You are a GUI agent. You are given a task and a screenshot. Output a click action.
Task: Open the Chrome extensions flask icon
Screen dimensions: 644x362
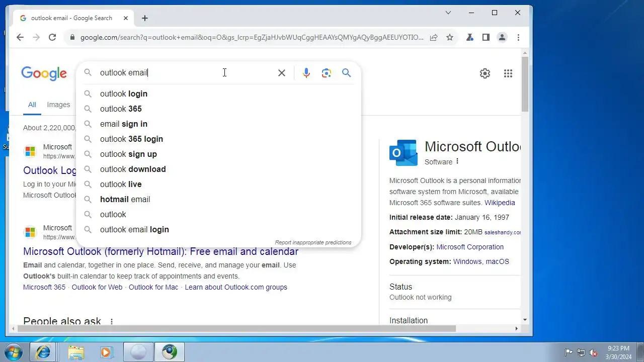pyautogui.click(x=470, y=37)
